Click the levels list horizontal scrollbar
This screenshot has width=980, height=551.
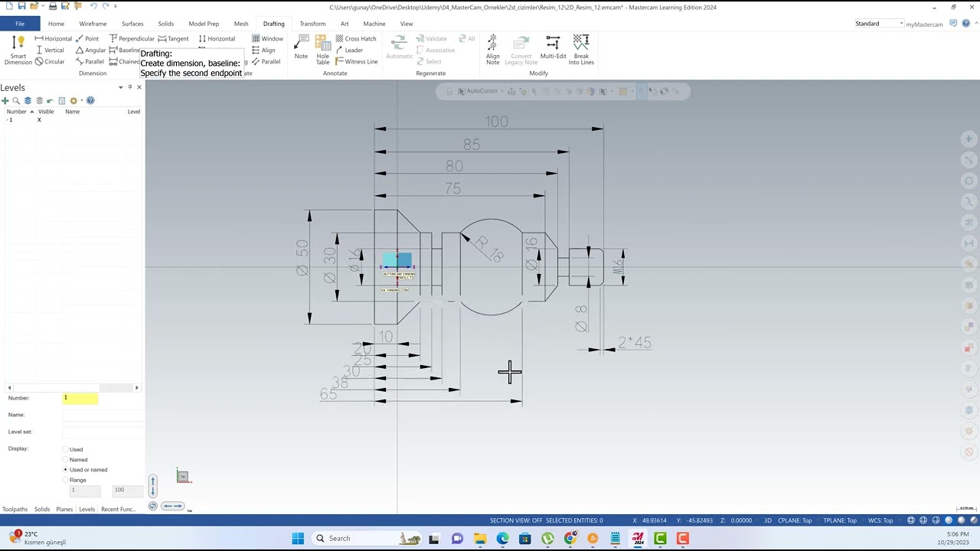[x=72, y=388]
